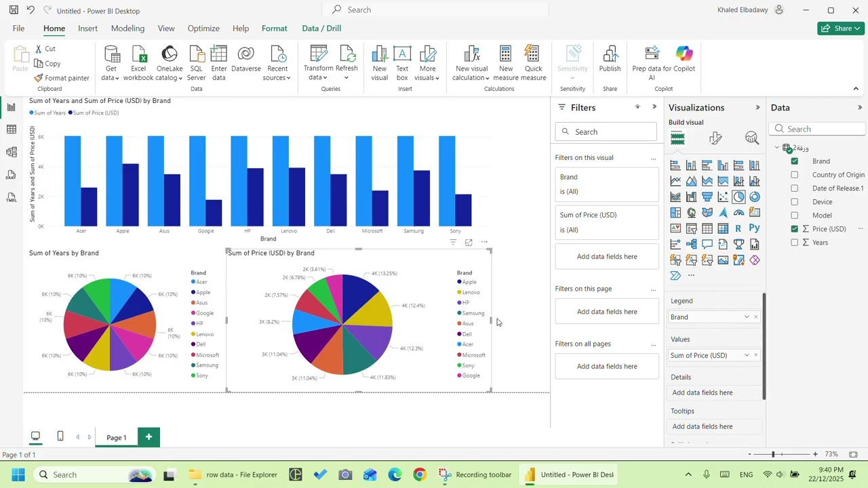Open More visuals dropdown
This screenshot has width=868, height=488.
tap(427, 73)
